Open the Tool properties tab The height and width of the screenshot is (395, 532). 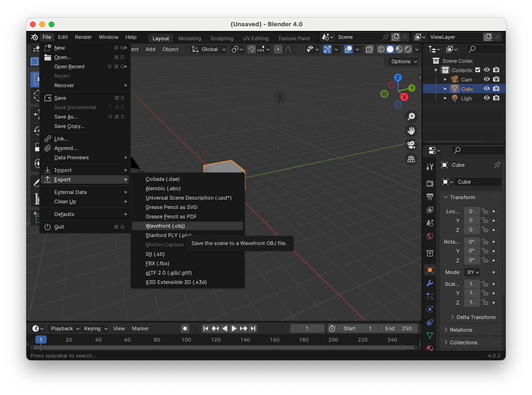430,167
